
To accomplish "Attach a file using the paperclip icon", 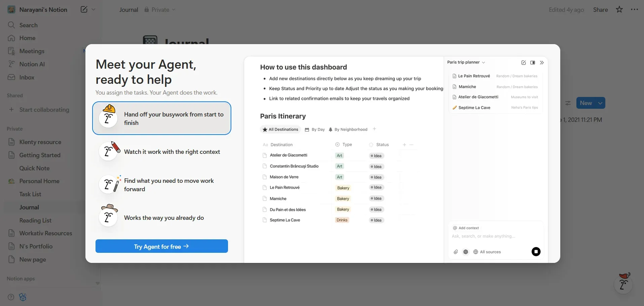I will click(x=456, y=252).
